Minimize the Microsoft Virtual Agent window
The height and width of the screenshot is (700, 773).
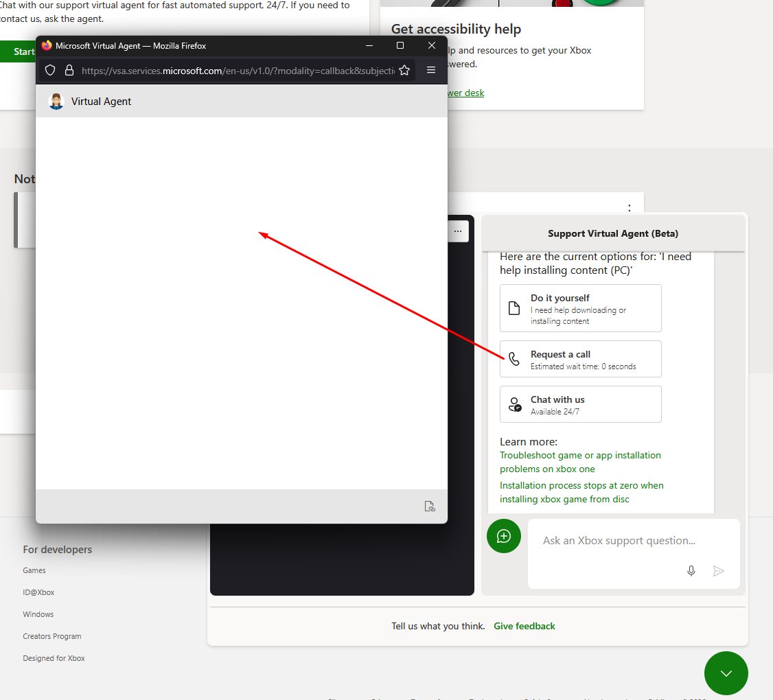tap(369, 45)
